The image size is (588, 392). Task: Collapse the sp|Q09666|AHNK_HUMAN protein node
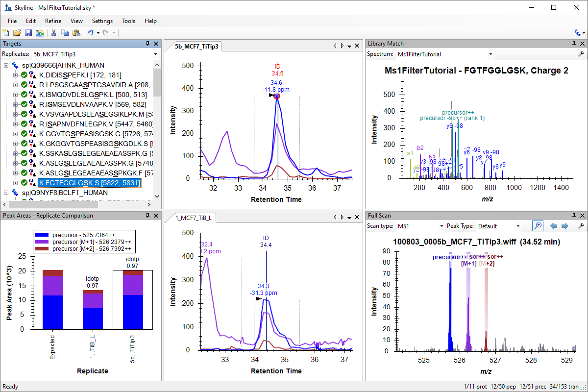[x=6, y=65]
